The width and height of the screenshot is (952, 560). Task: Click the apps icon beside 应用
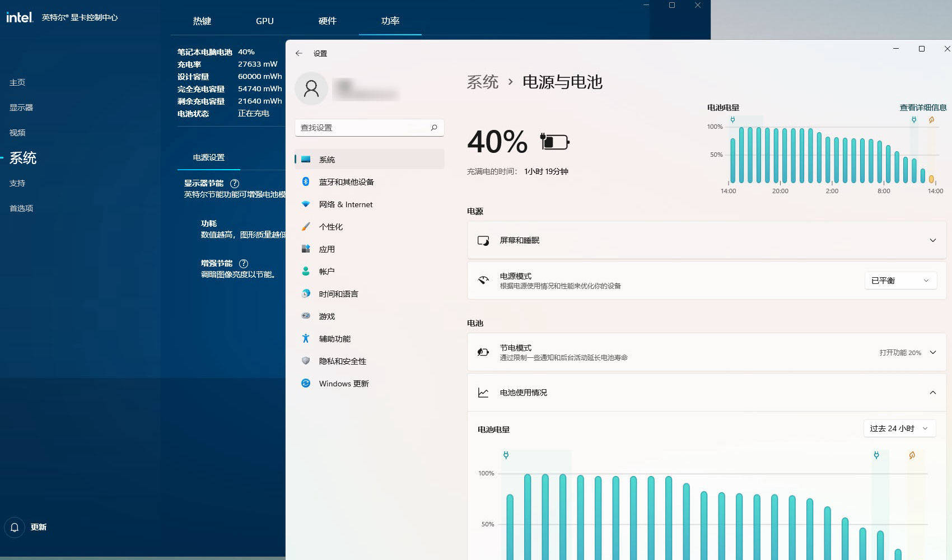click(x=306, y=249)
